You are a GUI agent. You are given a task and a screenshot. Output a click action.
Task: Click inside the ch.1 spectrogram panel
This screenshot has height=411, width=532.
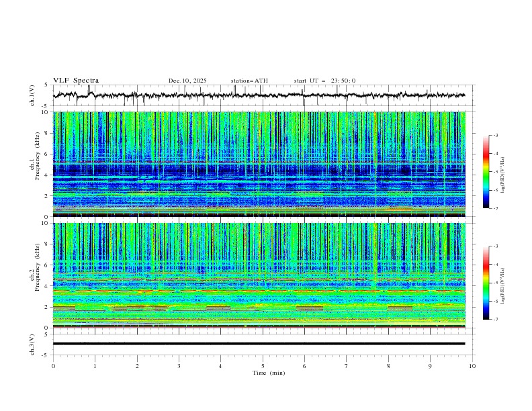[x=259, y=164]
